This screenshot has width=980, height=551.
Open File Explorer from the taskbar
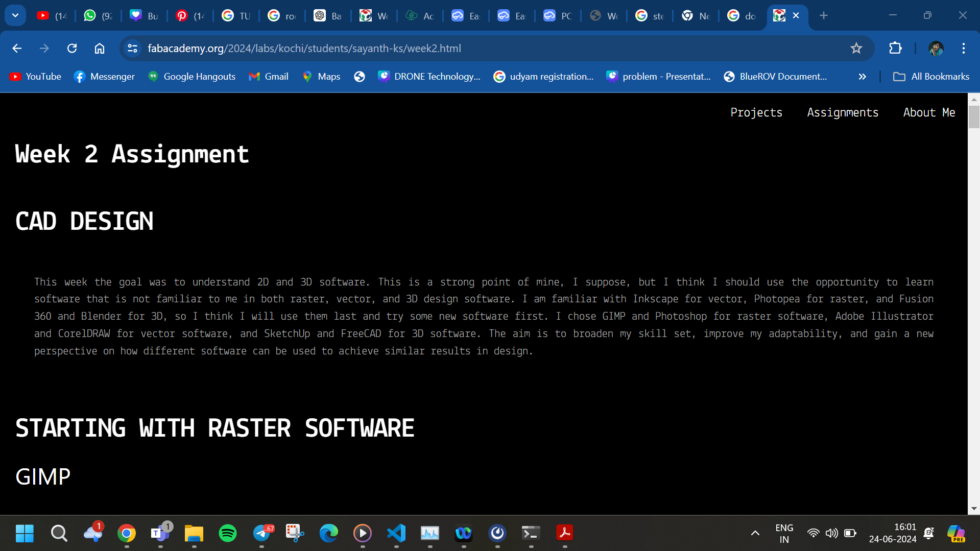pyautogui.click(x=194, y=533)
